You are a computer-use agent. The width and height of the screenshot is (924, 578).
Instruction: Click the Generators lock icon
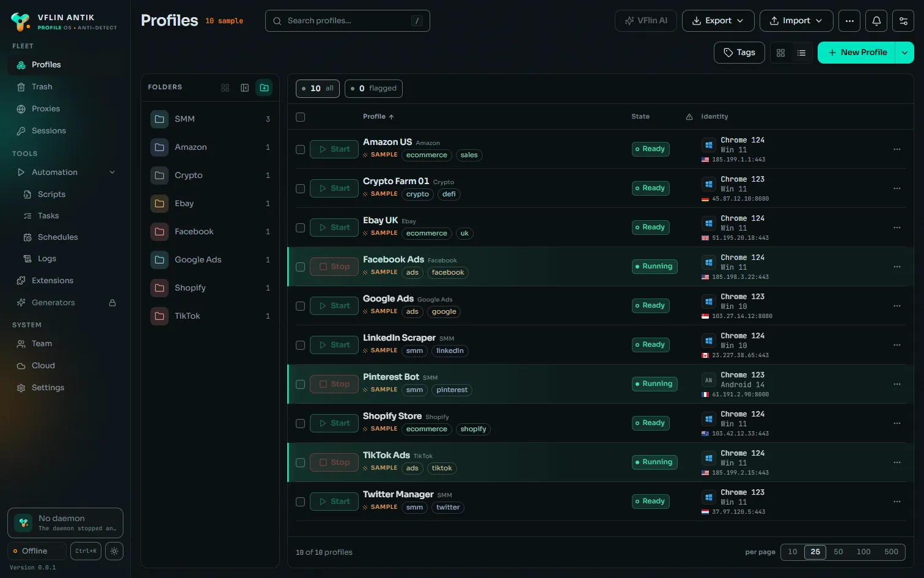(112, 303)
